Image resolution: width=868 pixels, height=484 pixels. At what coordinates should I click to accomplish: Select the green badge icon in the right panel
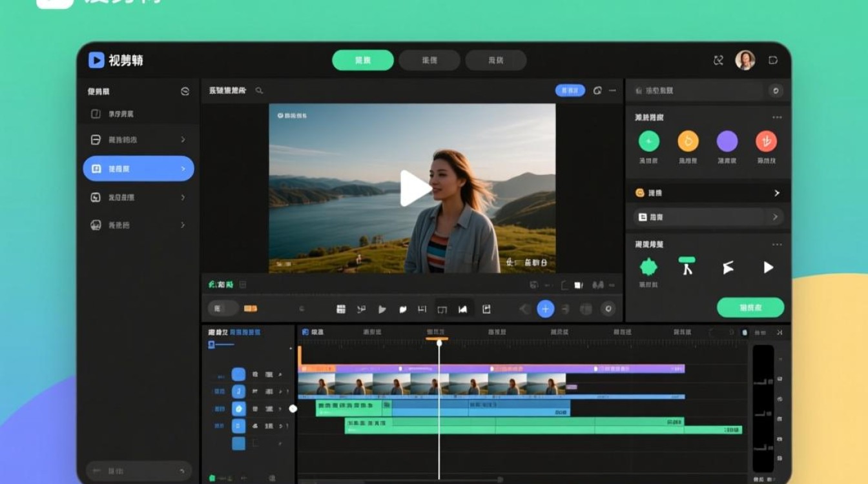pos(648,267)
